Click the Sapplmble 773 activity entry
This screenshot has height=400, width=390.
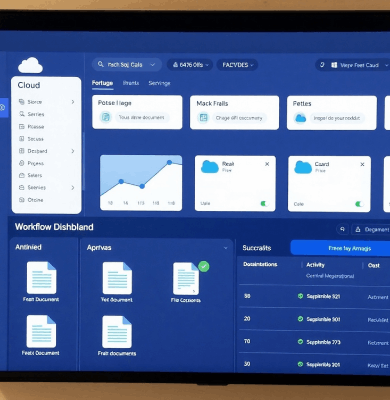(x=323, y=342)
